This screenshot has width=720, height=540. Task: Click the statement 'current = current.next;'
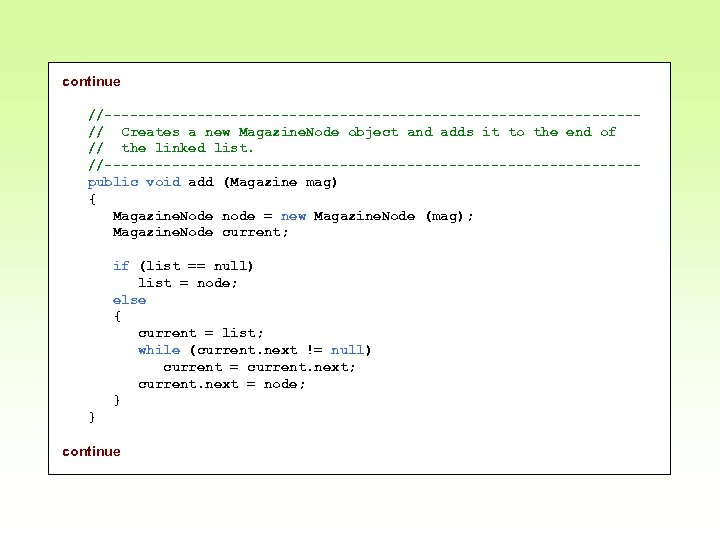click(259, 367)
